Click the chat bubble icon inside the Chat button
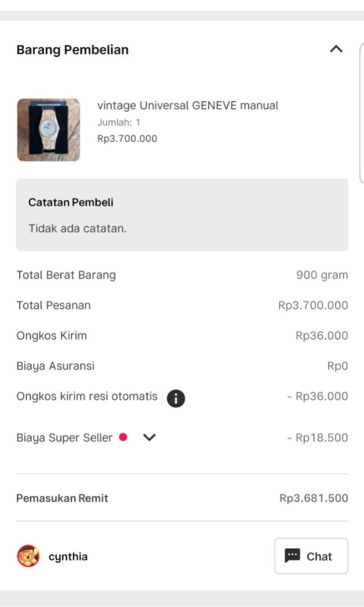This screenshot has width=364, height=607. point(293,556)
